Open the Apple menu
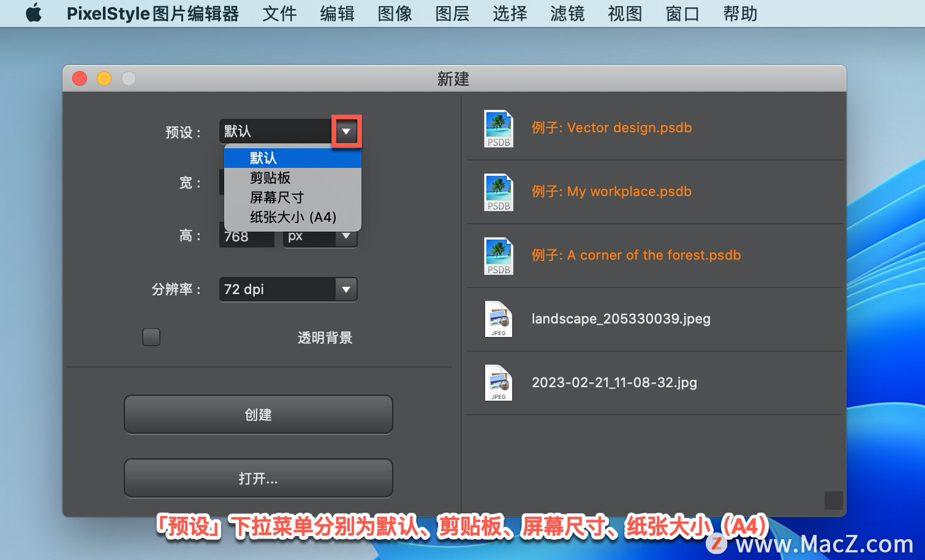Screen dimensions: 925x560 click(x=34, y=13)
